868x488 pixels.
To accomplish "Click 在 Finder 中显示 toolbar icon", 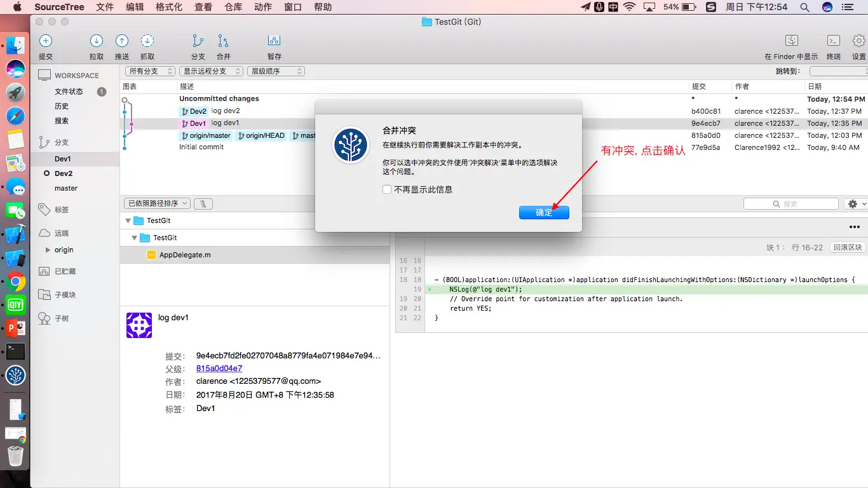I will 791,41.
